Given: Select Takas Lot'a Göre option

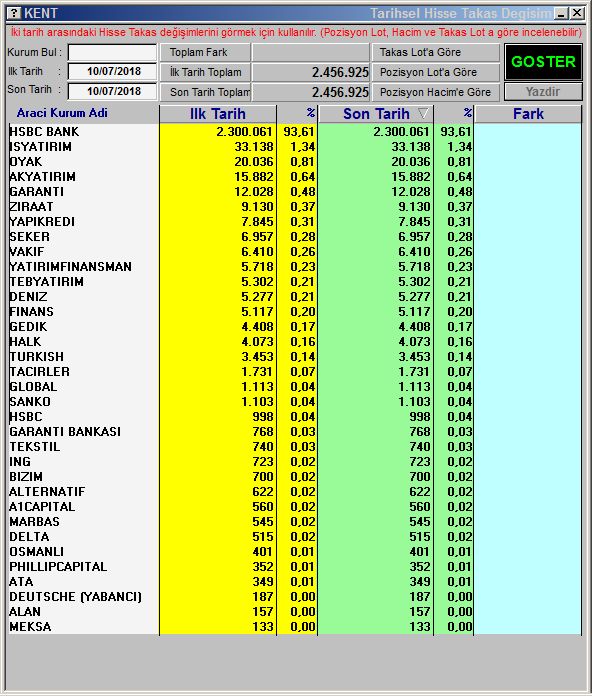Looking at the screenshot, I should pos(435,52).
